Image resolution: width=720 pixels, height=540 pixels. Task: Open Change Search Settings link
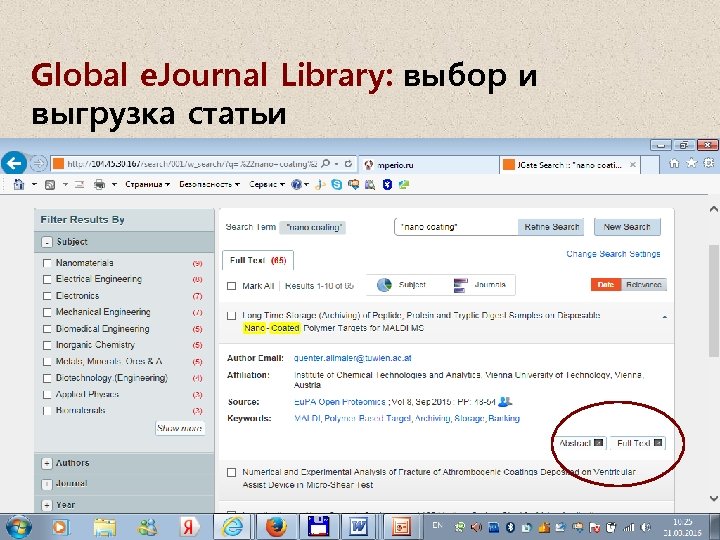[613, 254]
